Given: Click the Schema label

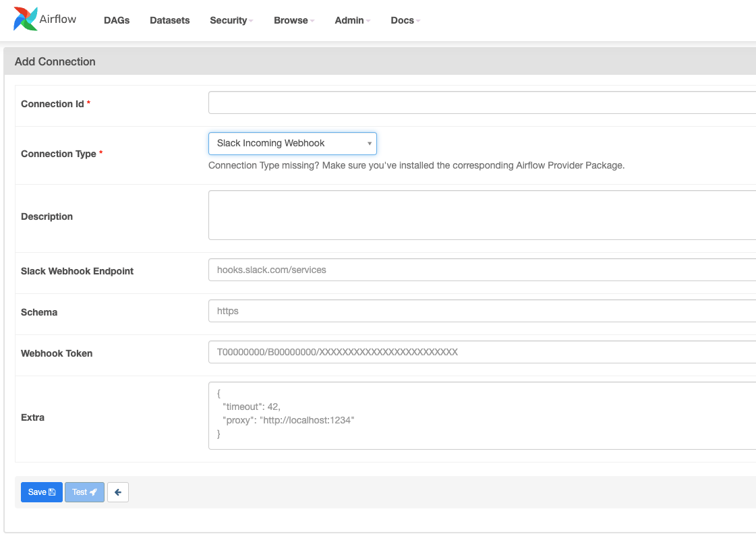Looking at the screenshot, I should coord(39,312).
